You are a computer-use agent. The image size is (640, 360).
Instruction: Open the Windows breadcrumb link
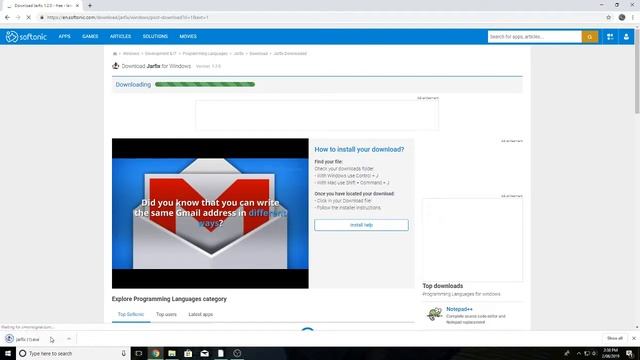click(131, 53)
